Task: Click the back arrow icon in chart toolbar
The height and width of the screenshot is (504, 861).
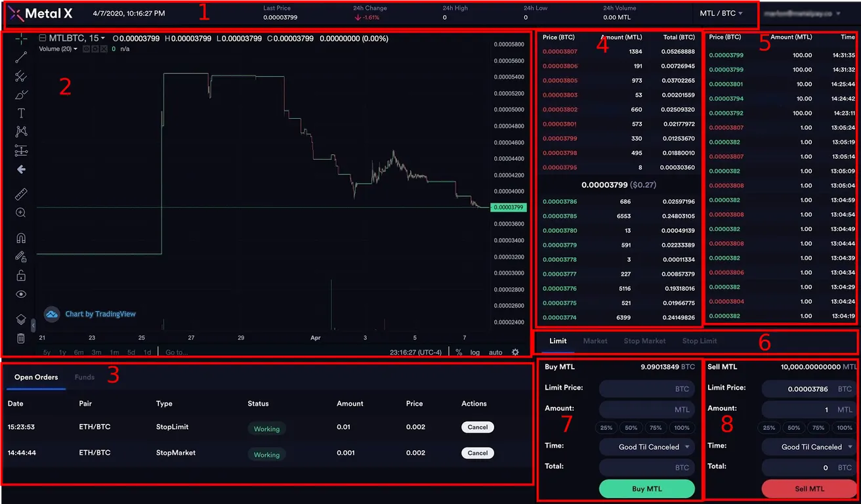Action: tap(21, 169)
